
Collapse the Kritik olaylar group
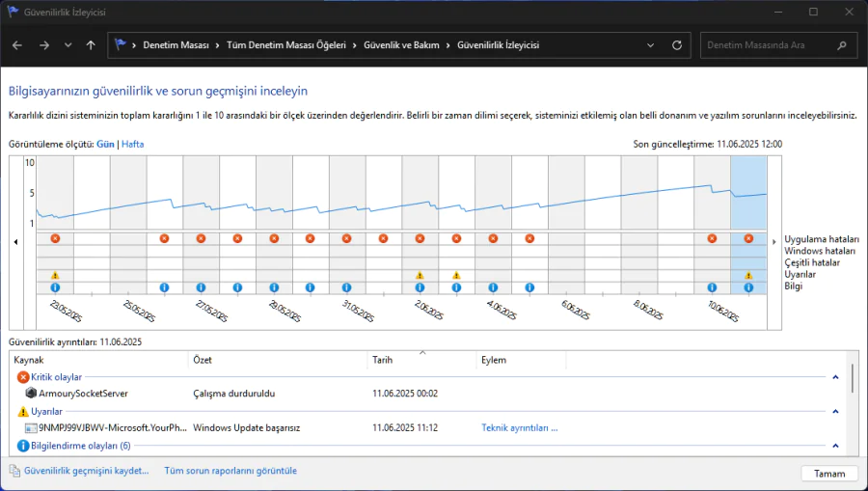click(x=835, y=377)
